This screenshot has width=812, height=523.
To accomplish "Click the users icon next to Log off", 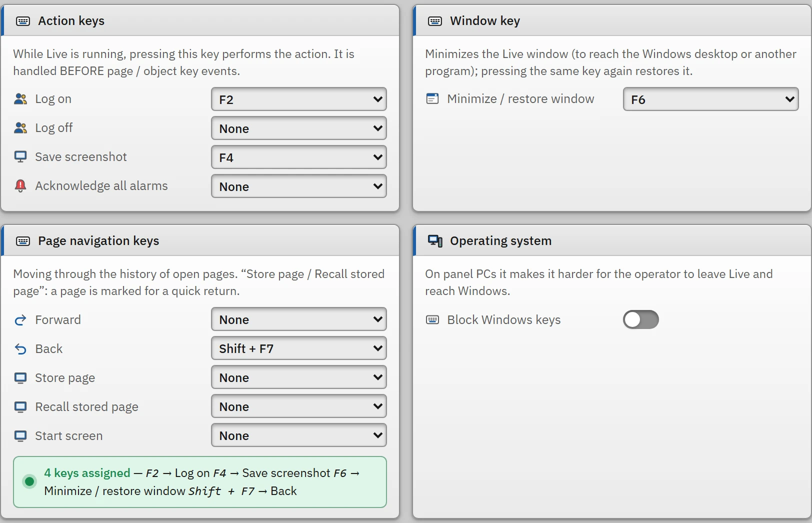I will pos(20,128).
